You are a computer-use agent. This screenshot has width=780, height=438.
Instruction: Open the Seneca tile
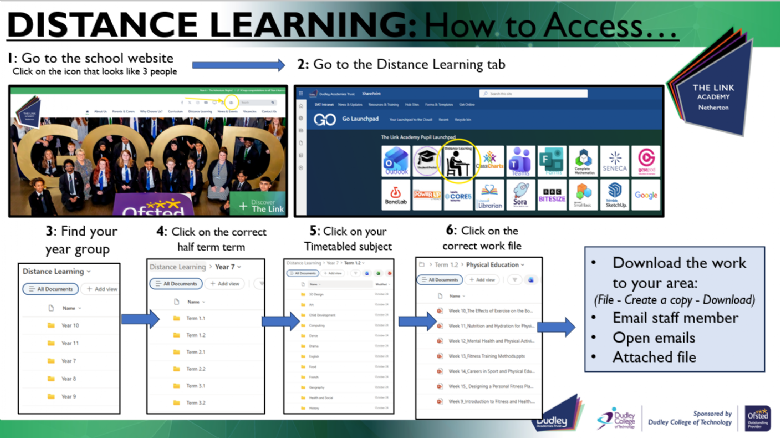615,161
